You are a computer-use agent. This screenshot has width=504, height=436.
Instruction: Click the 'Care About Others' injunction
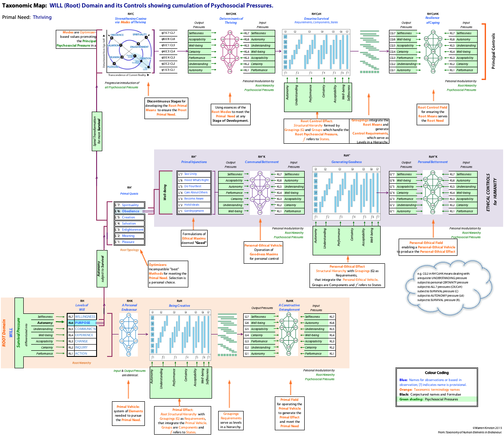point(194,193)
